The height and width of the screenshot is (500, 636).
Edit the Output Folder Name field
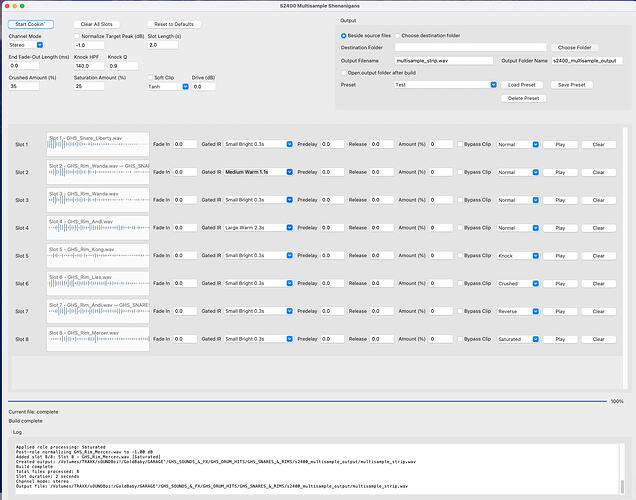tap(587, 61)
